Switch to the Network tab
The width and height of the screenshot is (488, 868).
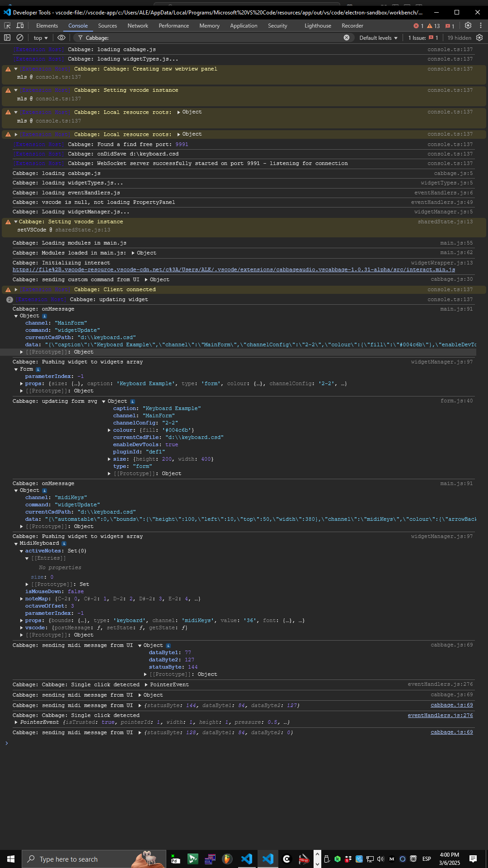pyautogui.click(x=138, y=26)
